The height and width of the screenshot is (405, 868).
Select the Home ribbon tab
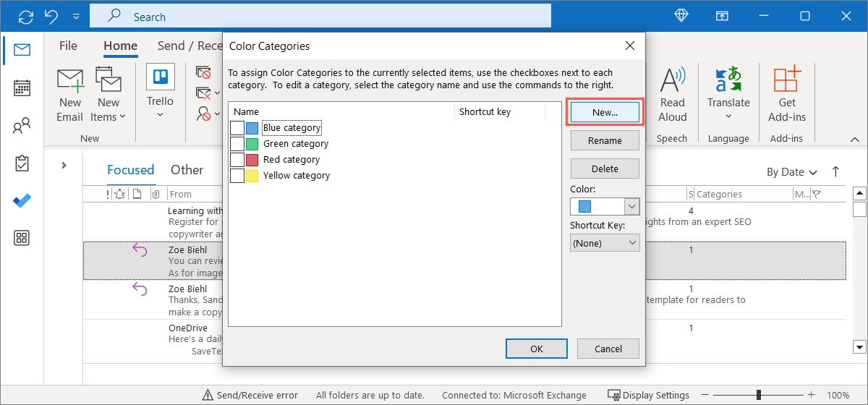pos(120,46)
